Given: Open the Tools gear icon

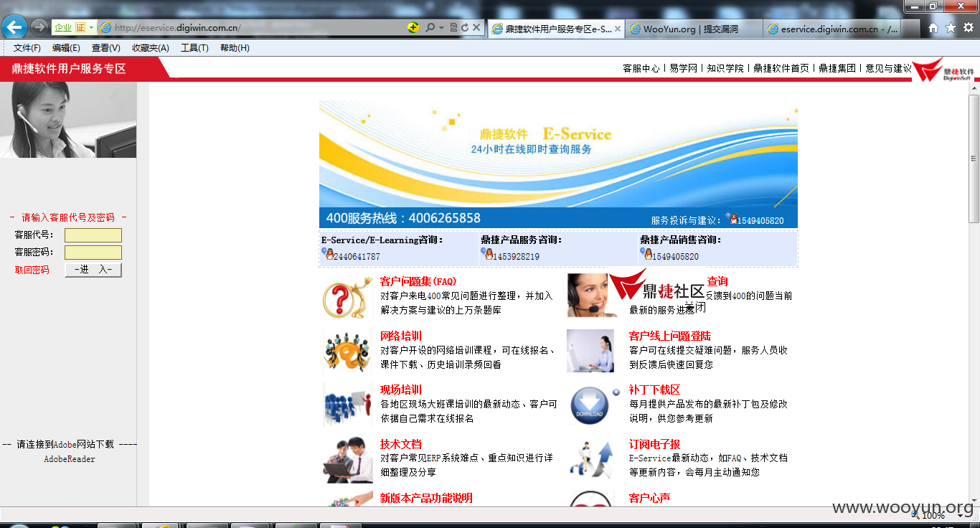Looking at the screenshot, I should (968, 28).
